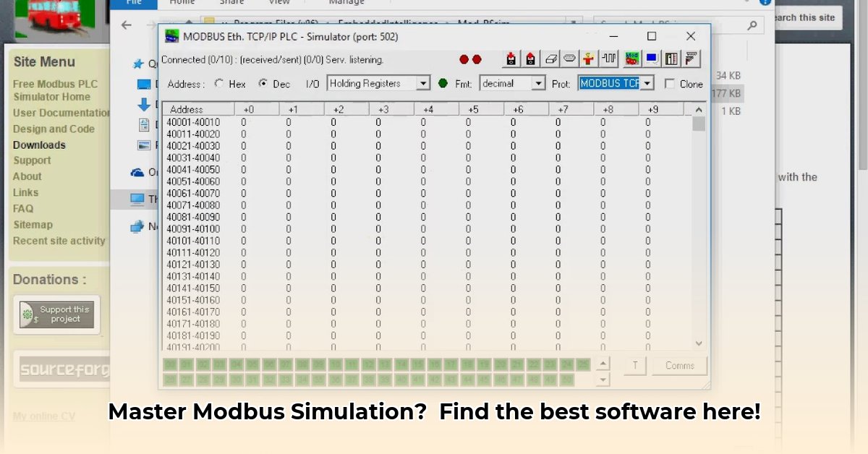Click the document icon in Explorer sidebar
This screenshot has height=454, width=868.
pos(143,125)
